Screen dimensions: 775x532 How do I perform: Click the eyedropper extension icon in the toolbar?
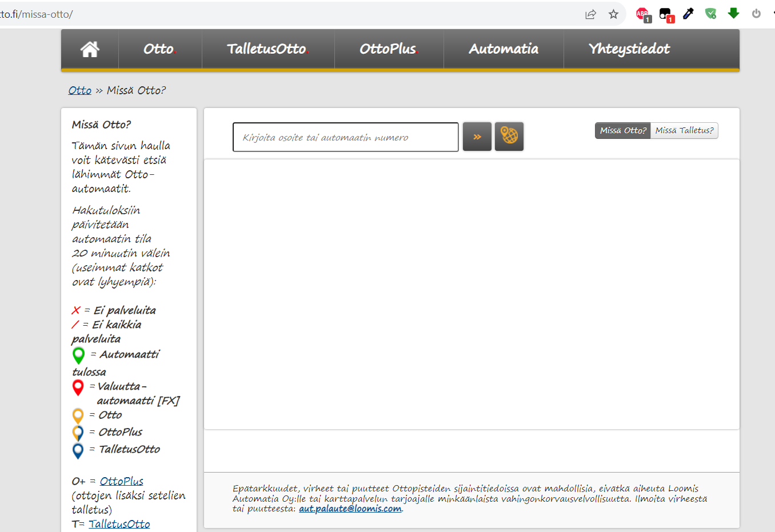pos(688,13)
